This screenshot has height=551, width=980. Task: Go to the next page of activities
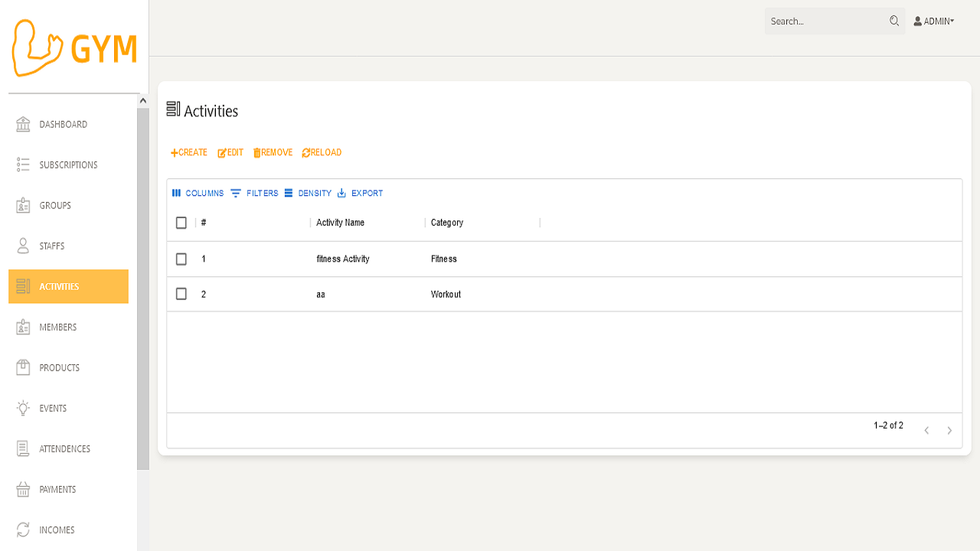tap(949, 430)
